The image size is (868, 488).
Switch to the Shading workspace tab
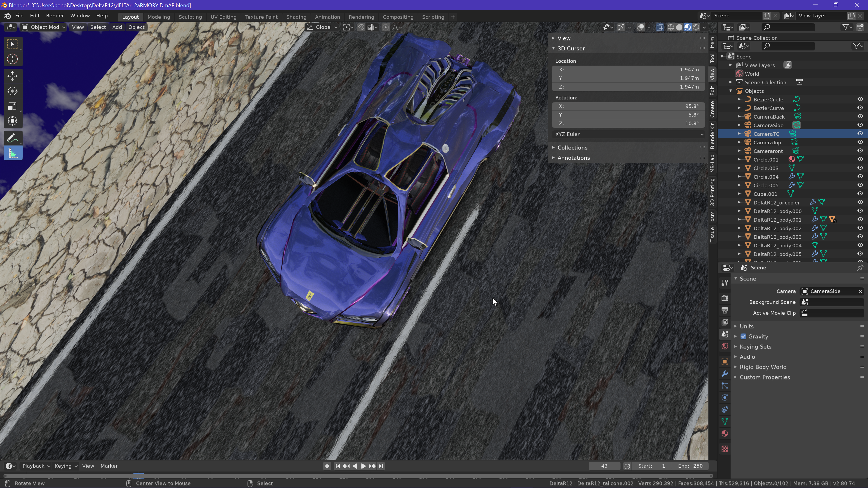click(x=296, y=17)
